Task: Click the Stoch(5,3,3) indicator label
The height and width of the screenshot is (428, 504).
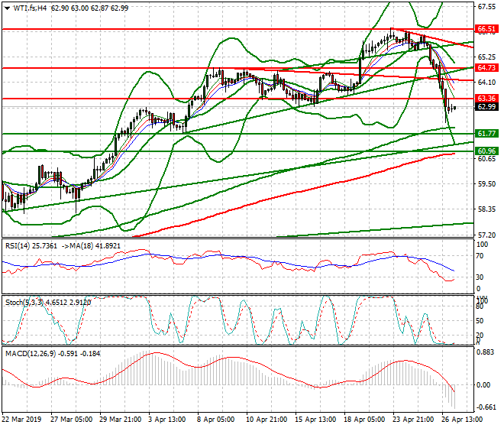Action: pyautogui.click(x=24, y=303)
